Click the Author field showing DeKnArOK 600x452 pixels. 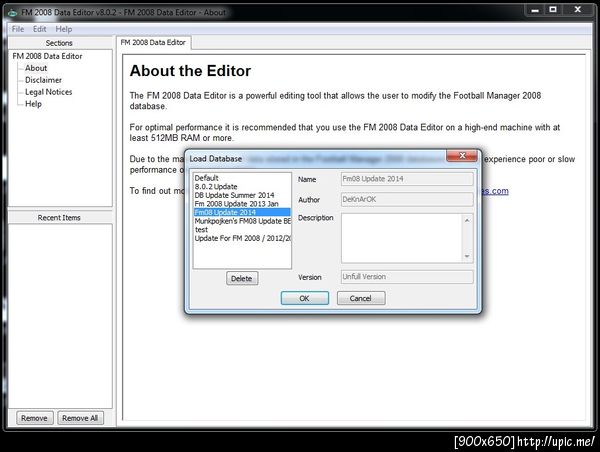[x=407, y=199]
